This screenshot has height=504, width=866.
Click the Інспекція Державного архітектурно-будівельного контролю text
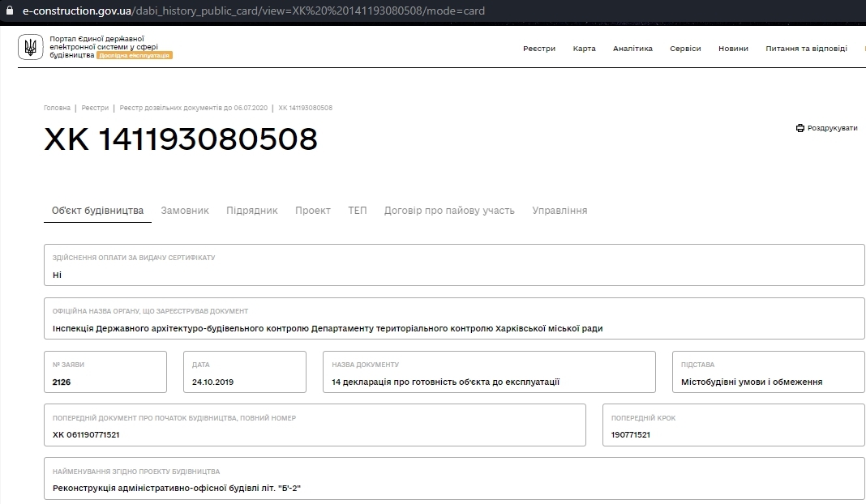[328, 328]
